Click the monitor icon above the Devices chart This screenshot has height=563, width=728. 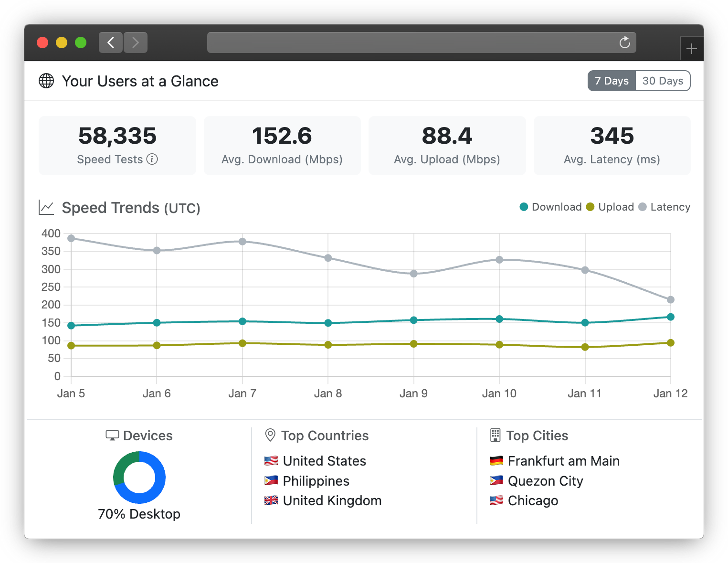coord(112,435)
